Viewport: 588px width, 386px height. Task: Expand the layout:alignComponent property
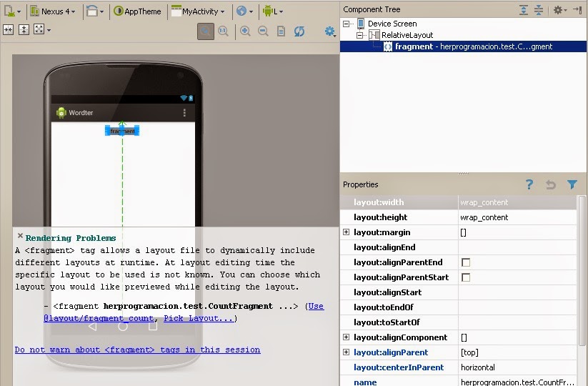tap(346, 337)
